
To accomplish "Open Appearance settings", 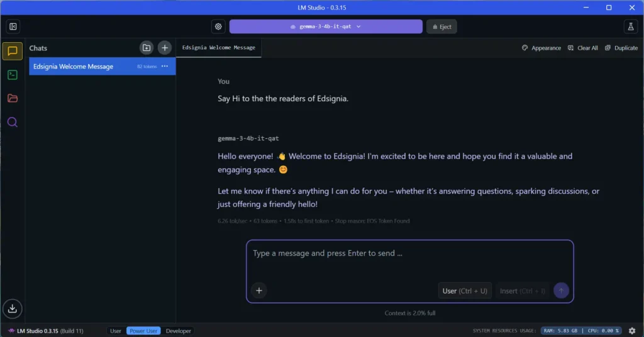I will pyautogui.click(x=541, y=48).
